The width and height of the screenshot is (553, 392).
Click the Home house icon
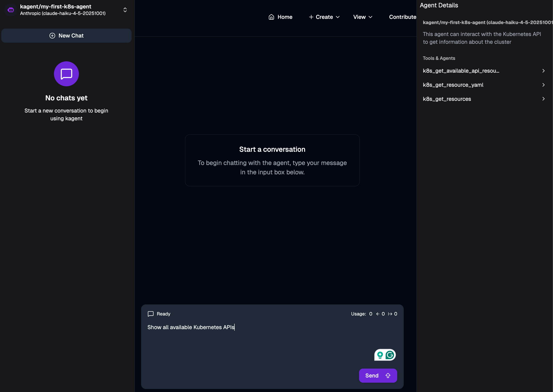[272, 17]
